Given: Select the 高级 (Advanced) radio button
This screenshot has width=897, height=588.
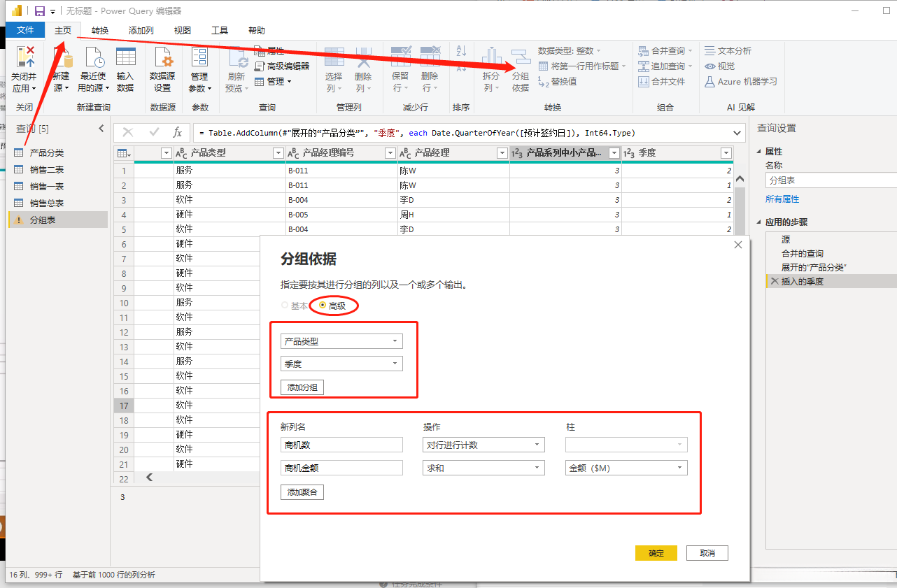Looking at the screenshot, I should 323,306.
